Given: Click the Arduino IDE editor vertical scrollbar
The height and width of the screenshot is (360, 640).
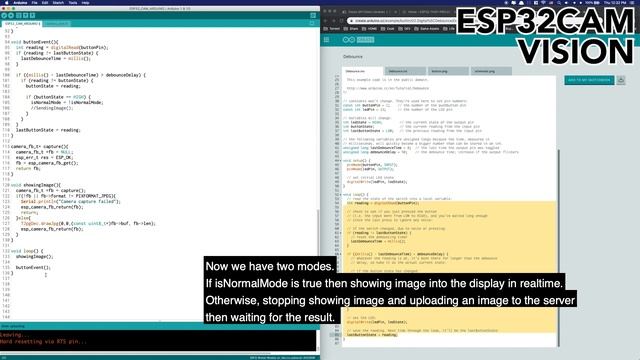Looking at the screenshot, I should (x=318, y=233).
